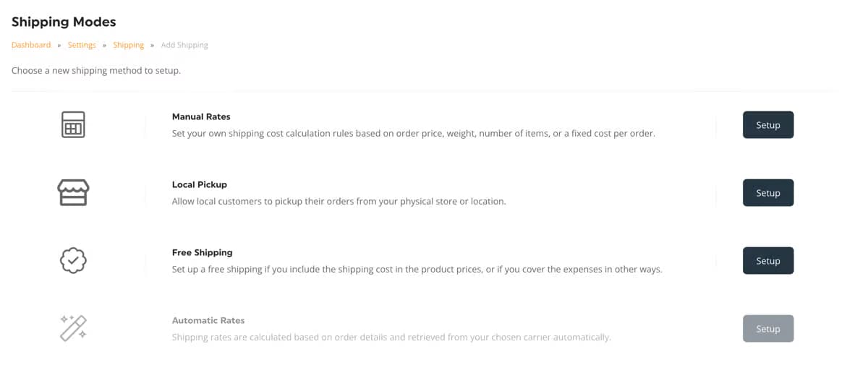
Task: Click the greyed Setup button for Automatic Rates
Action: (x=767, y=329)
